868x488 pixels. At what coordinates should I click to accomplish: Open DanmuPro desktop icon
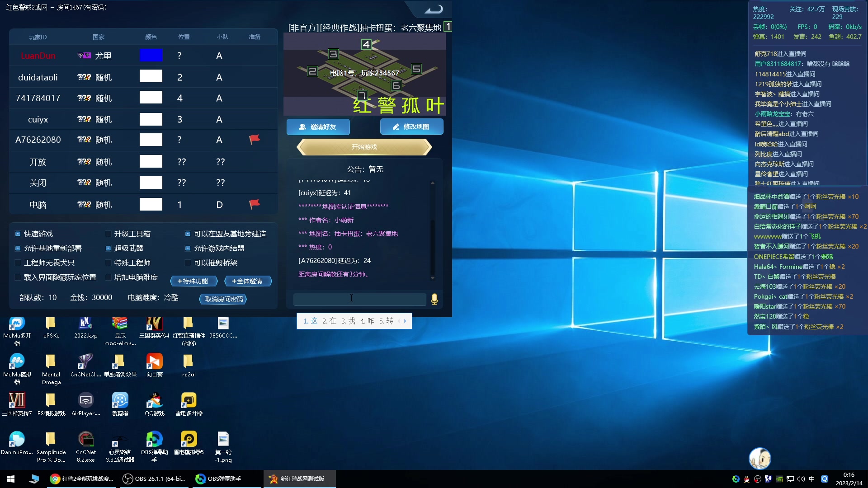17,443
